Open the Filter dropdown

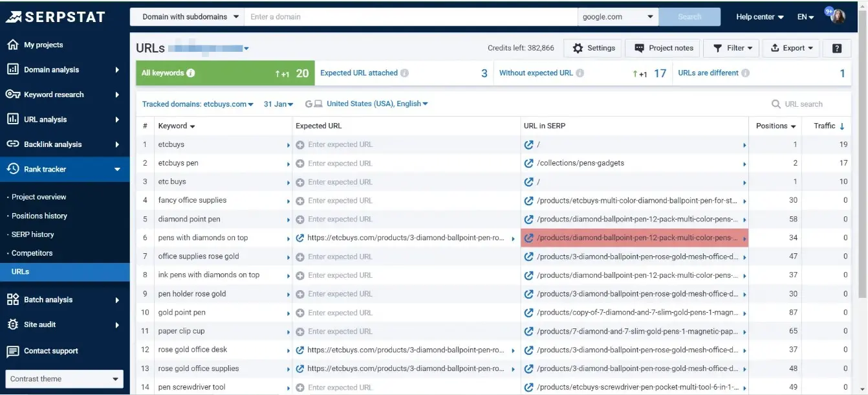[732, 48]
